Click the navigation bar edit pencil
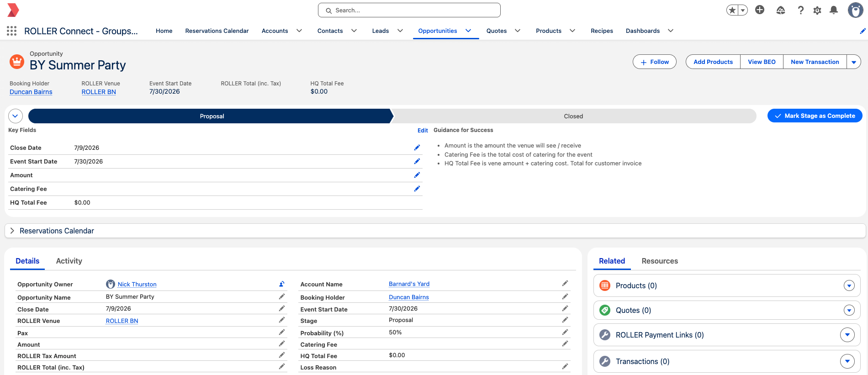868x375 pixels. click(863, 31)
